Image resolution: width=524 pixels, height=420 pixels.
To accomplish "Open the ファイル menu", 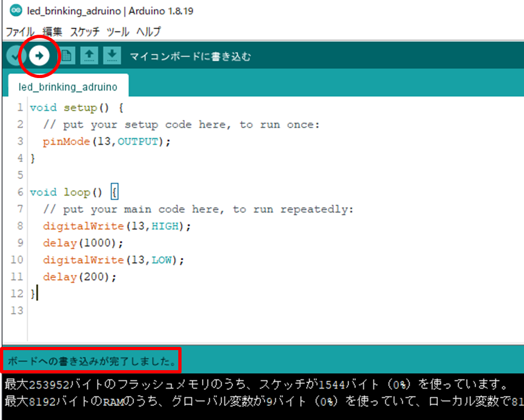I will tap(20, 32).
